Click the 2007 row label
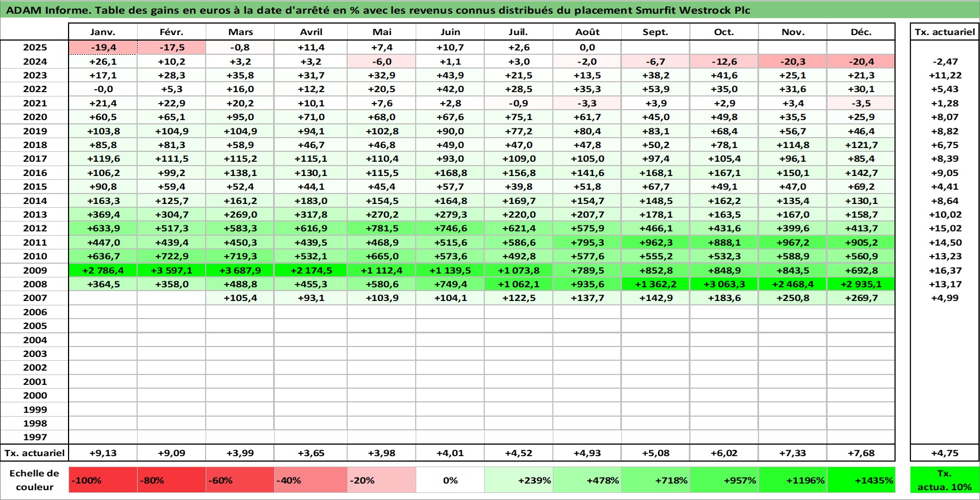This screenshot has width=980, height=500. point(35,298)
